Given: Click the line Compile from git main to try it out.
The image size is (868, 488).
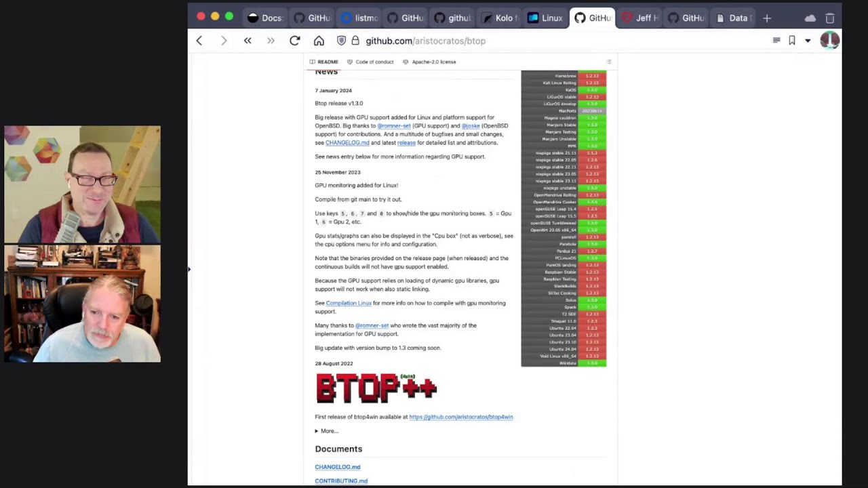Looking at the screenshot, I should coord(358,199).
